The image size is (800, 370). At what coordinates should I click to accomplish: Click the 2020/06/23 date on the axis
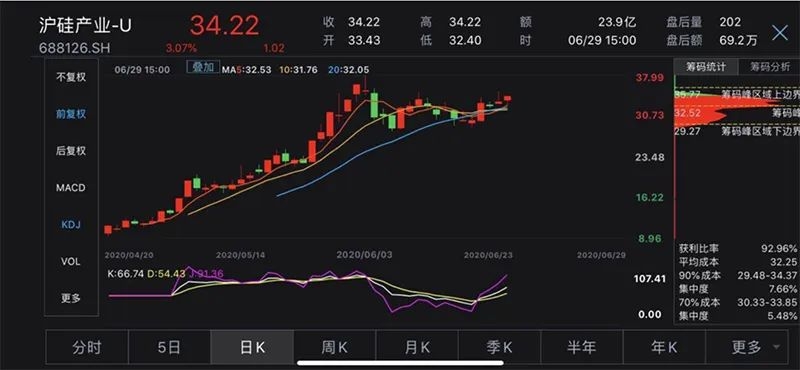click(488, 254)
